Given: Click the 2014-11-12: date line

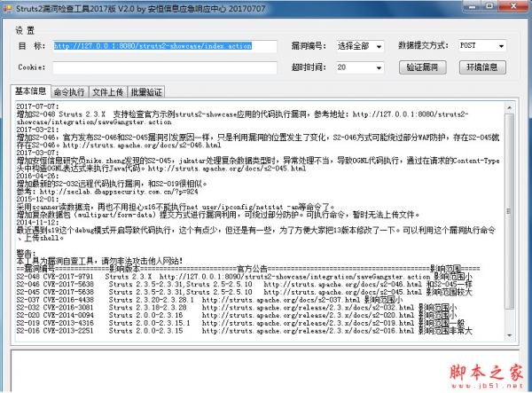Looking at the screenshot, I should (37, 223).
